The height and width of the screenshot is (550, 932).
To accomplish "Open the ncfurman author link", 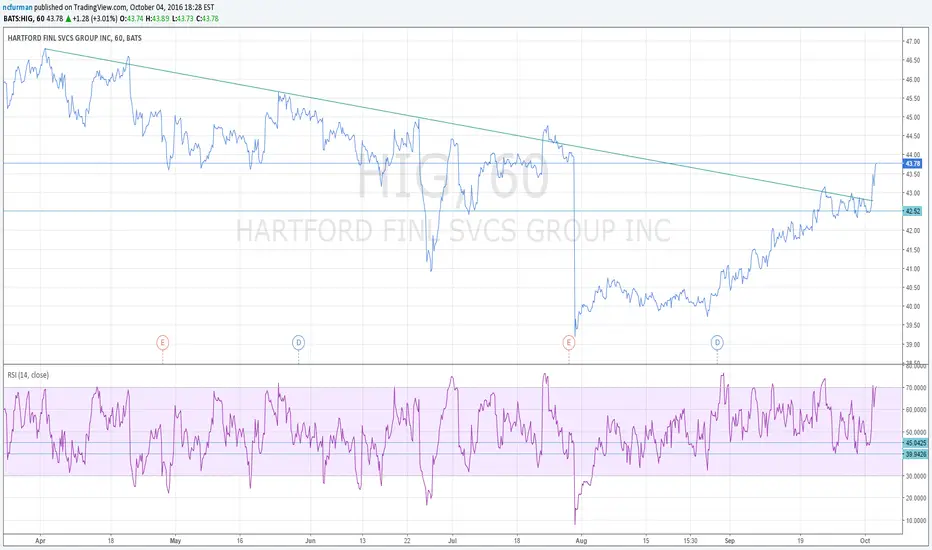I will (x=17, y=8).
